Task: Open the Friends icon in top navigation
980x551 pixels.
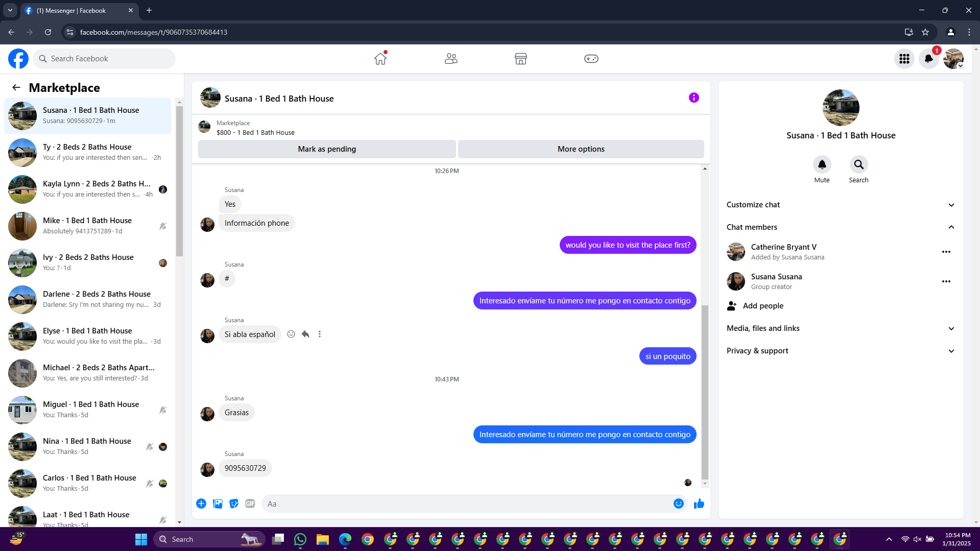Action: point(451,59)
